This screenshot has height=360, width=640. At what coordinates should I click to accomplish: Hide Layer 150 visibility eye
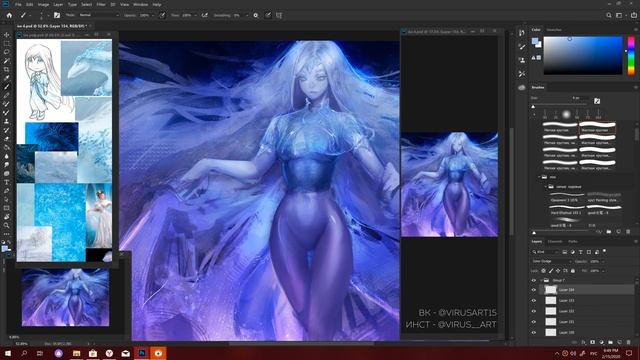533,332
